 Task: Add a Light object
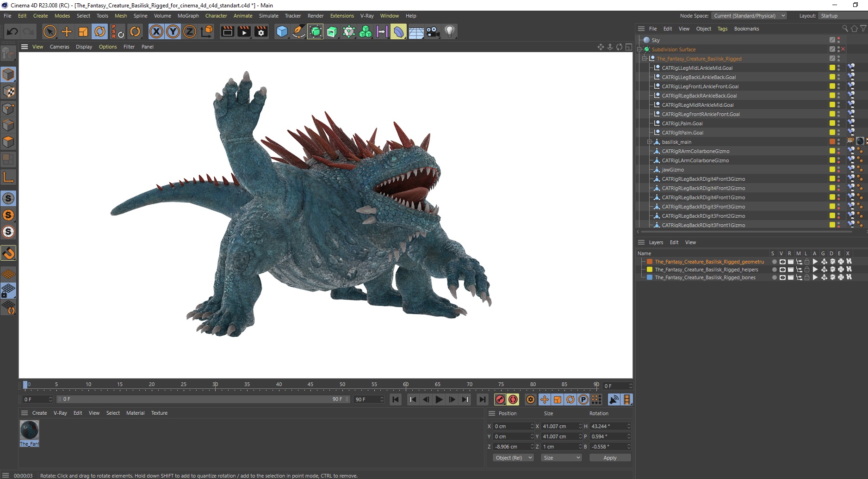click(x=449, y=31)
